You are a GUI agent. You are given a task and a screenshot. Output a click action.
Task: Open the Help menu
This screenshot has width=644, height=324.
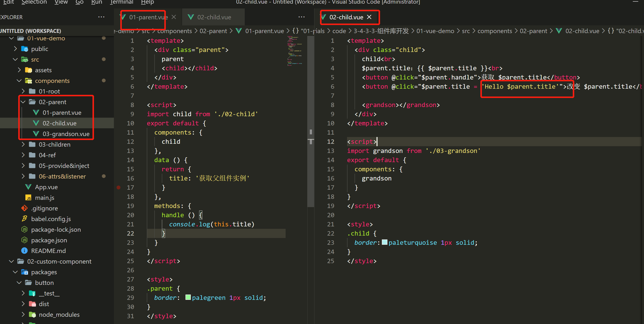click(147, 2)
